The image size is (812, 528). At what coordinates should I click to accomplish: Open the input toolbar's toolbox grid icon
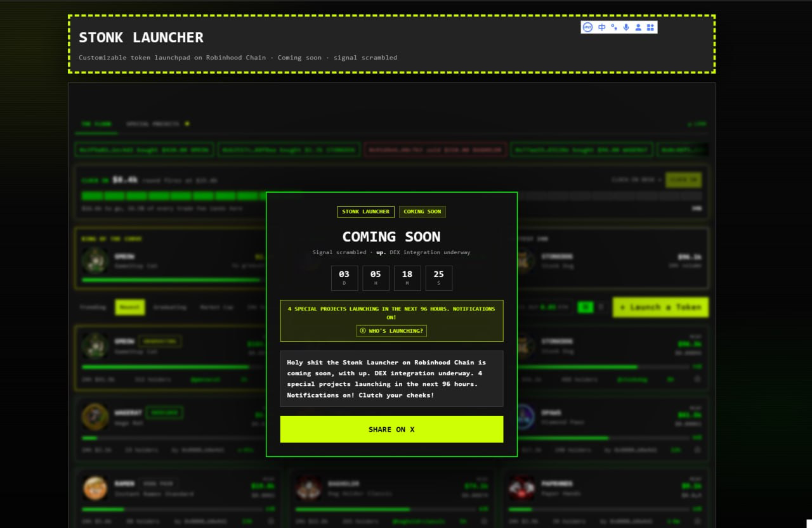pyautogui.click(x=650, y=27)
